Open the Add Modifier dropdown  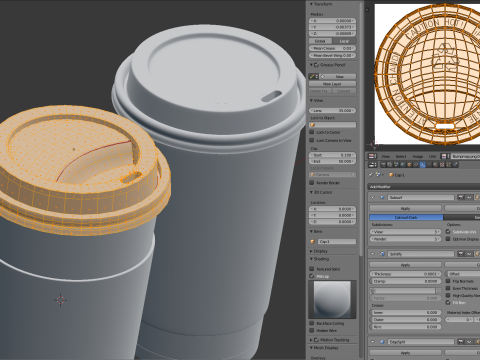click(424, 187)
